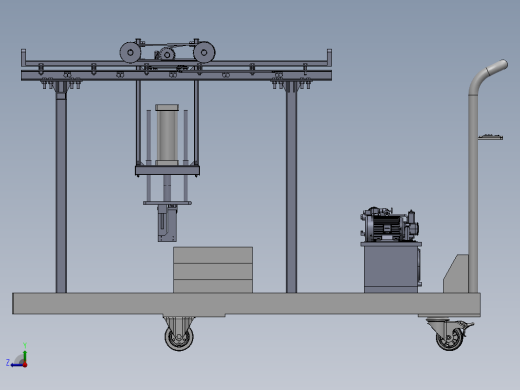The height and width of the screenshot is (390, 520).
Task: Select the small shelf on the handle post
Action: click(490, 137)
